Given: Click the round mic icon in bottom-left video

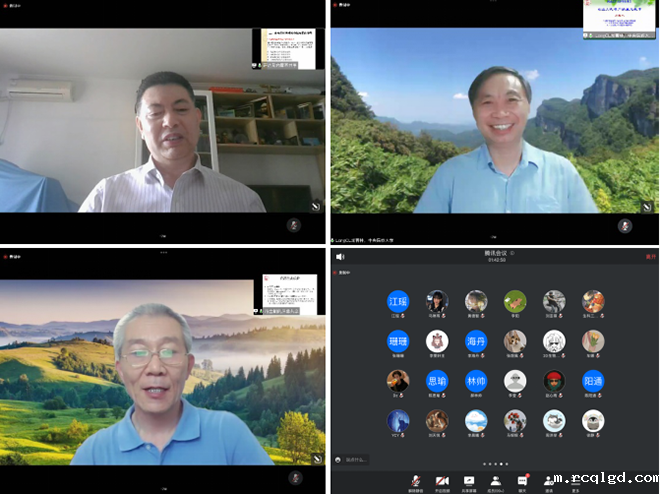Looking at the screenshot, I should (x=294, y=477).
